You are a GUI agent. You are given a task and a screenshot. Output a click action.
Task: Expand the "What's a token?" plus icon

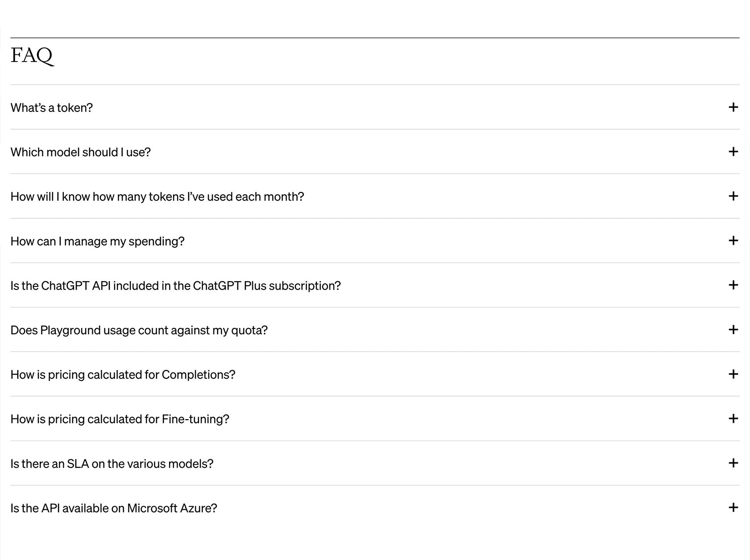733,107
